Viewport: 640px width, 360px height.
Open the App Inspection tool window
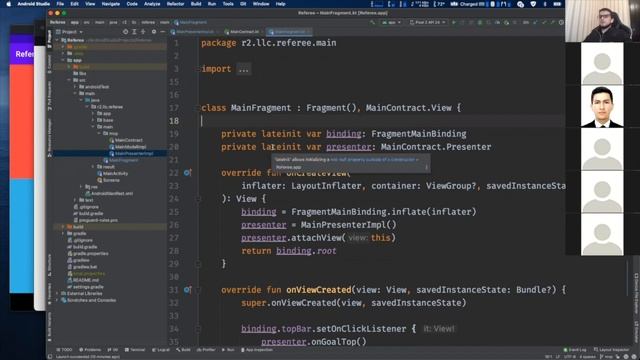pos(257,350)
